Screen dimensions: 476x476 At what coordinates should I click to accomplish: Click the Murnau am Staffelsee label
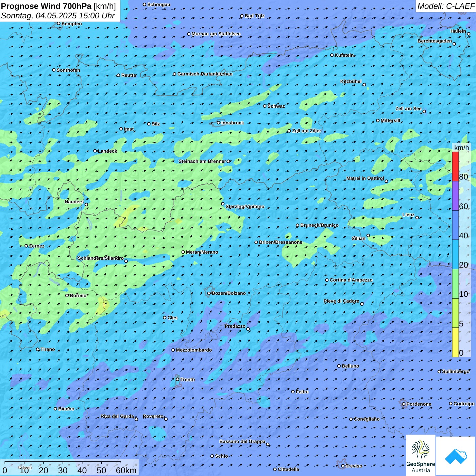tap(216, 34)
